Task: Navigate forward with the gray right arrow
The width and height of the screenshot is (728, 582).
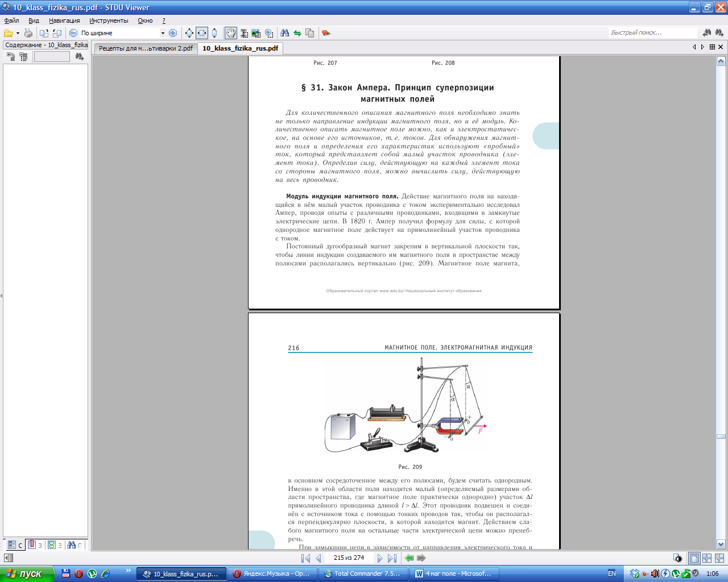Action: (421, 558)
